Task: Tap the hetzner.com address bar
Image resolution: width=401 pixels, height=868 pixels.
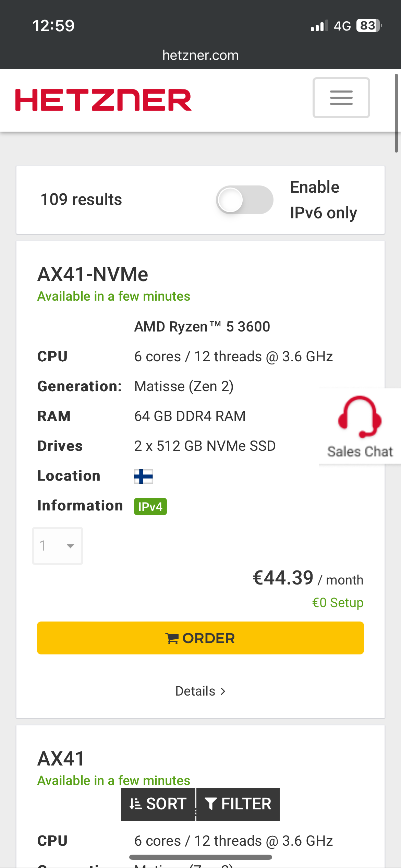Action: 200,55
